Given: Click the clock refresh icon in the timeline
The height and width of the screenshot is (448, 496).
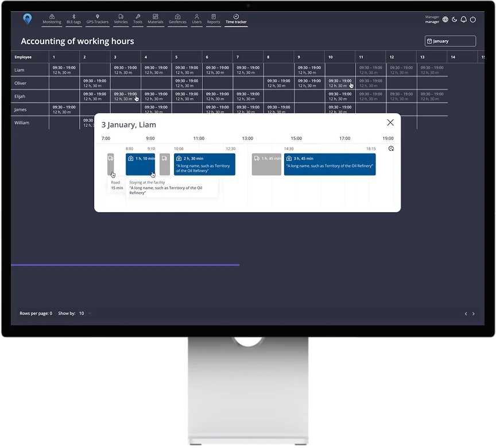Looking at the screenshot, I should click(x=391, y=149).
